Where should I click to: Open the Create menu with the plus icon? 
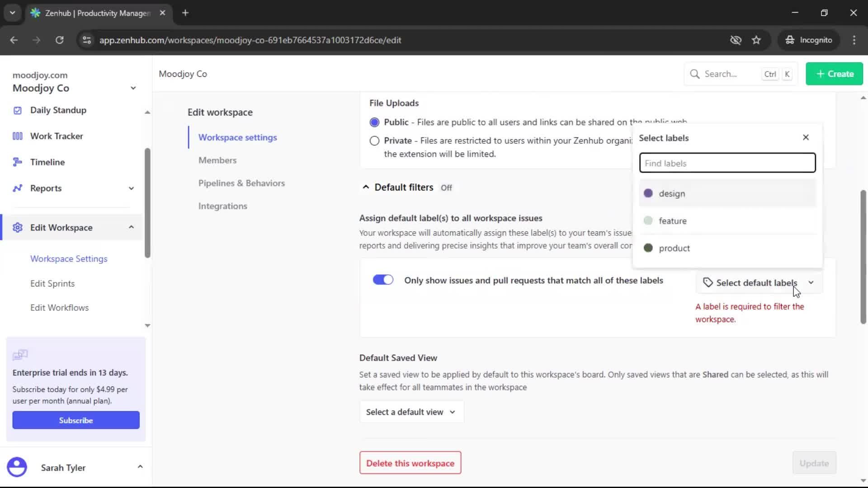coord(820,74)
